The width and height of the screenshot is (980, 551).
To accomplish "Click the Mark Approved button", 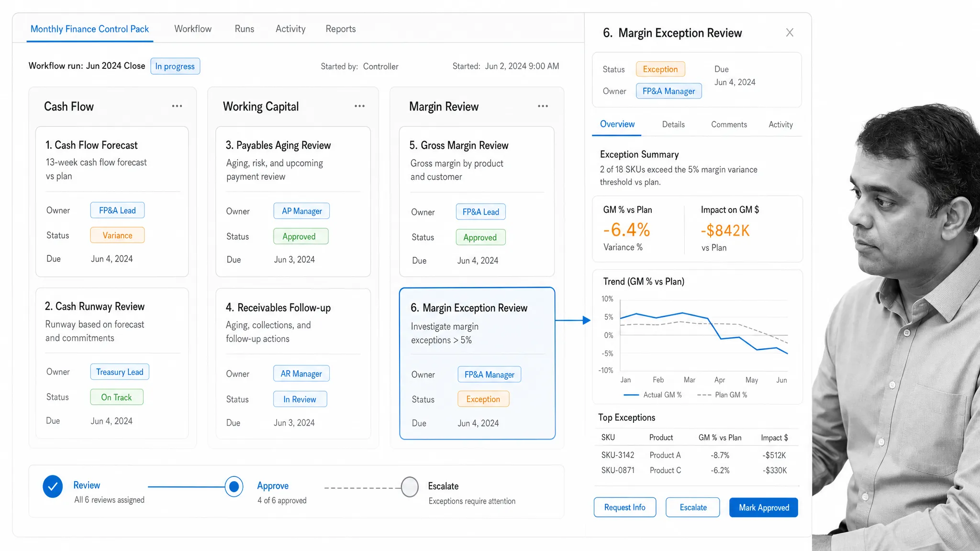I will [x=764, y=507].
